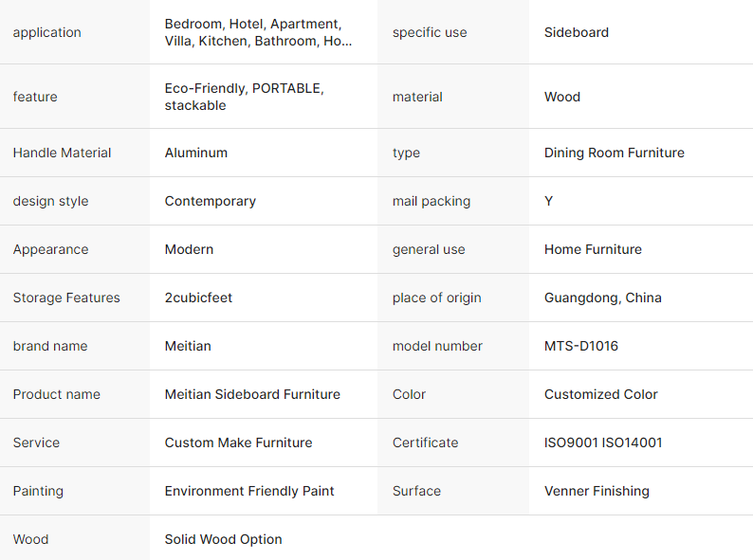Select the 'Contemporary' design style value

point(211,201)
